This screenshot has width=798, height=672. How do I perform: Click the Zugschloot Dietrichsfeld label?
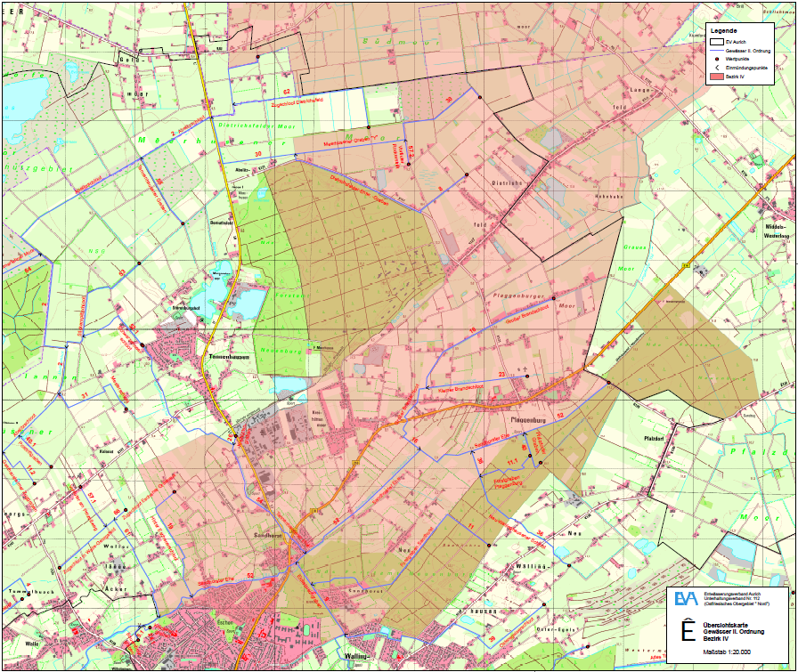(x=297, y=101)
